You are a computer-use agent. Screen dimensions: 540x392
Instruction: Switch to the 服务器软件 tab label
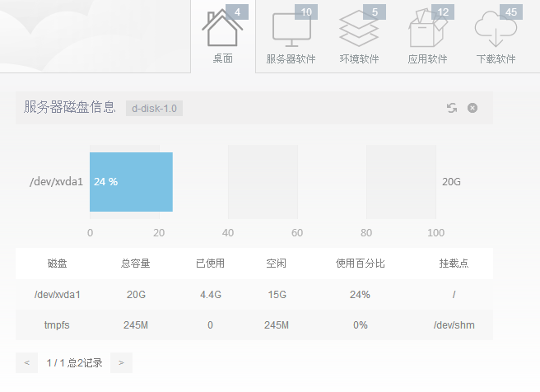tap(291, 59)
